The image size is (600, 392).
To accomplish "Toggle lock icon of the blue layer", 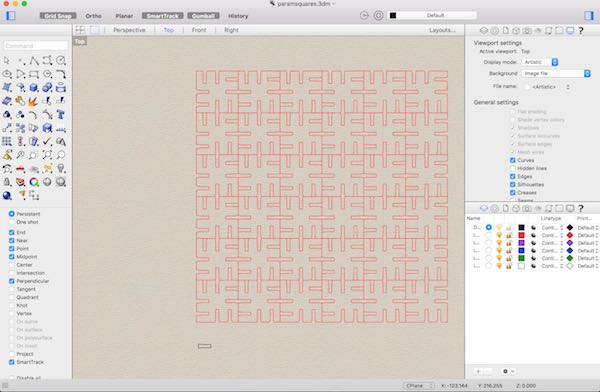I will (x=509, y=250).
